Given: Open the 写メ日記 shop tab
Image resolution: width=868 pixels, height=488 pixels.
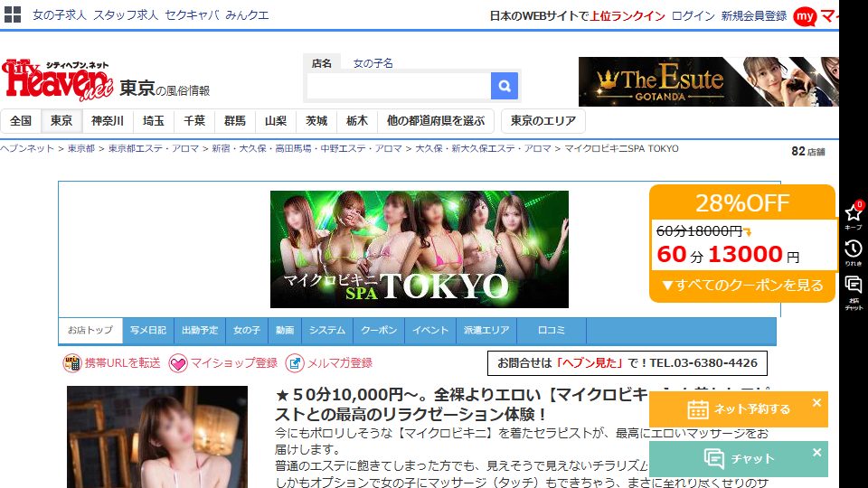Looking at the screenshot, I should point(148,331).
